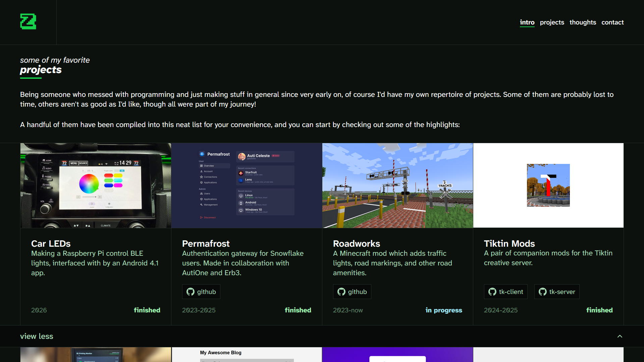The image size is (644, 362).
Task: Click the Permafrost description text
Action: [243, 263]
